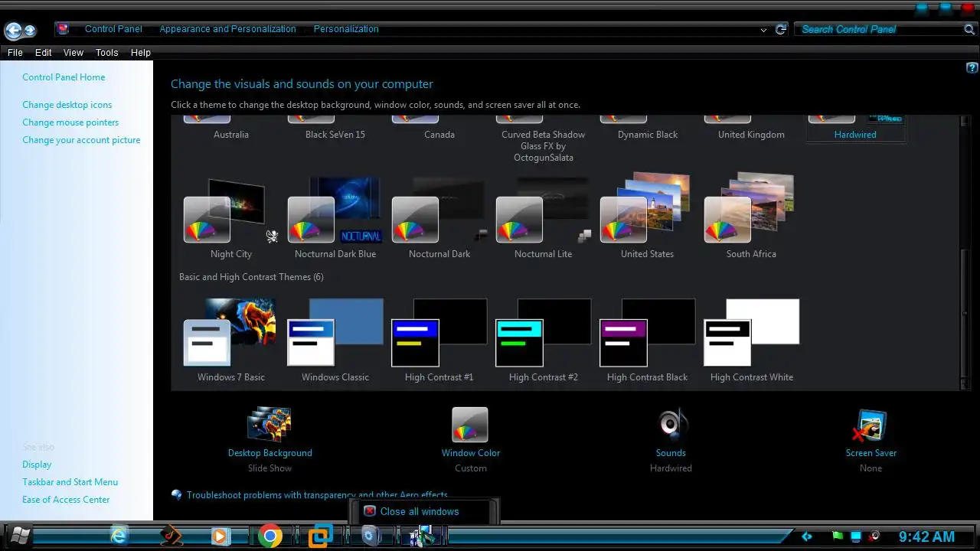Click the Personalization icon in the address bar
The image size is (980, 551).
click(x=63, y=29)
